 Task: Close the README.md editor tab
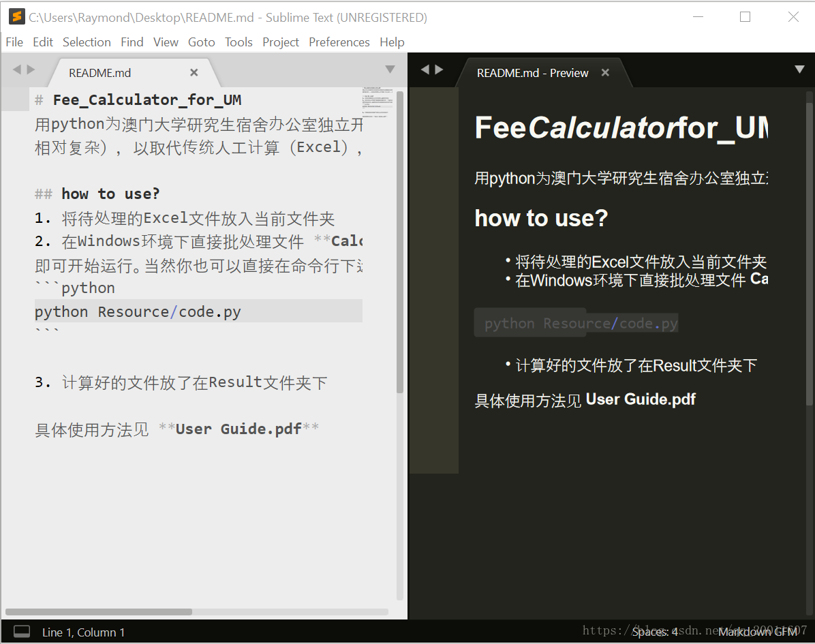(194, 73)
